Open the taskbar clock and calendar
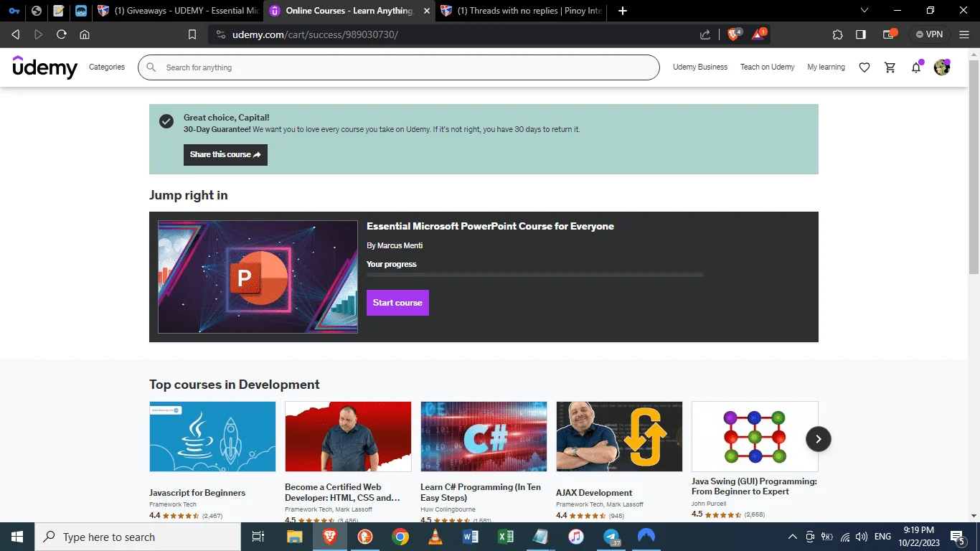Image resolution: width=980 pixels, height=551 pixels. pos(920,537)
